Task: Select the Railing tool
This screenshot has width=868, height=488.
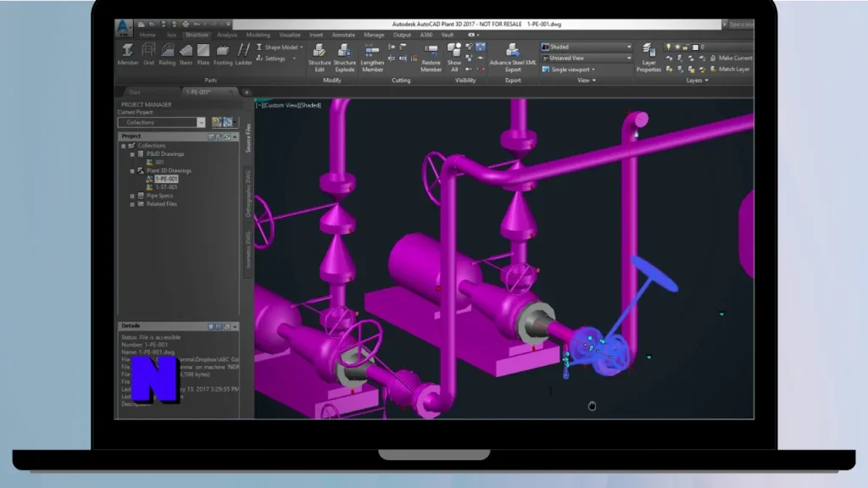Action: click(x=167, y=54)
